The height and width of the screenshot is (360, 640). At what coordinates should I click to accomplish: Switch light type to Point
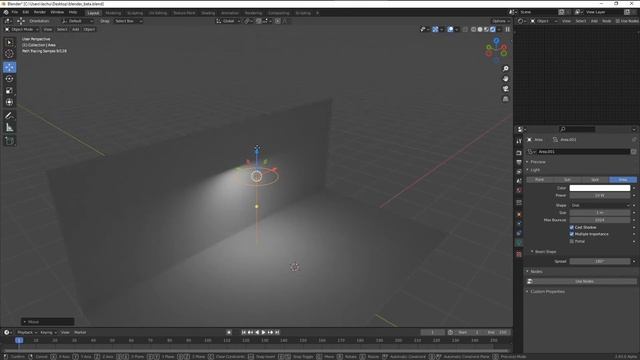540,180
